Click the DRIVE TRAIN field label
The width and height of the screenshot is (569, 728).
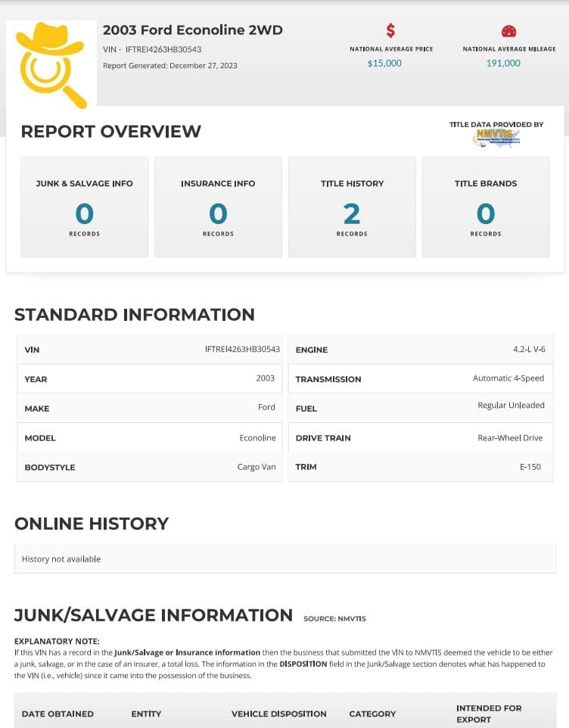tap(323, 438)
